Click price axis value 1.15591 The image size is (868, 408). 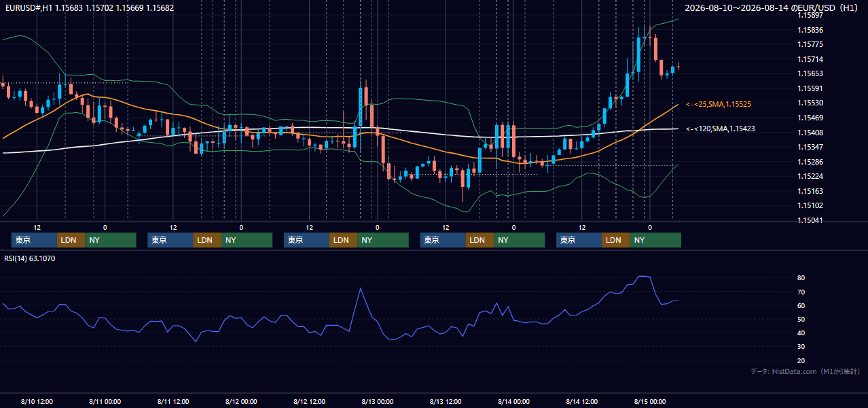coord(810,88)
